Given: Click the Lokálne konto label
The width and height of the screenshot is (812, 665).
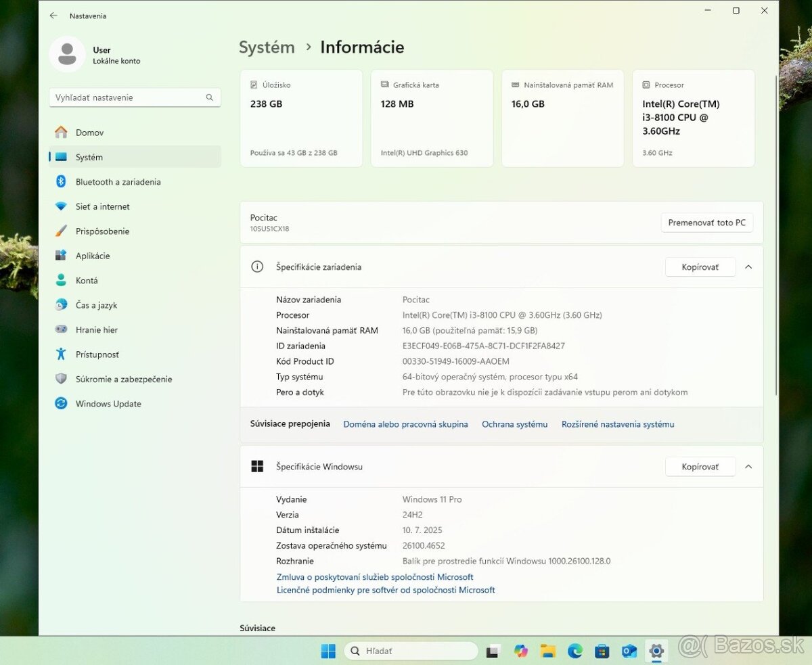Looking at the screenshot, I should pyautogui.click(x=116, y=61).
